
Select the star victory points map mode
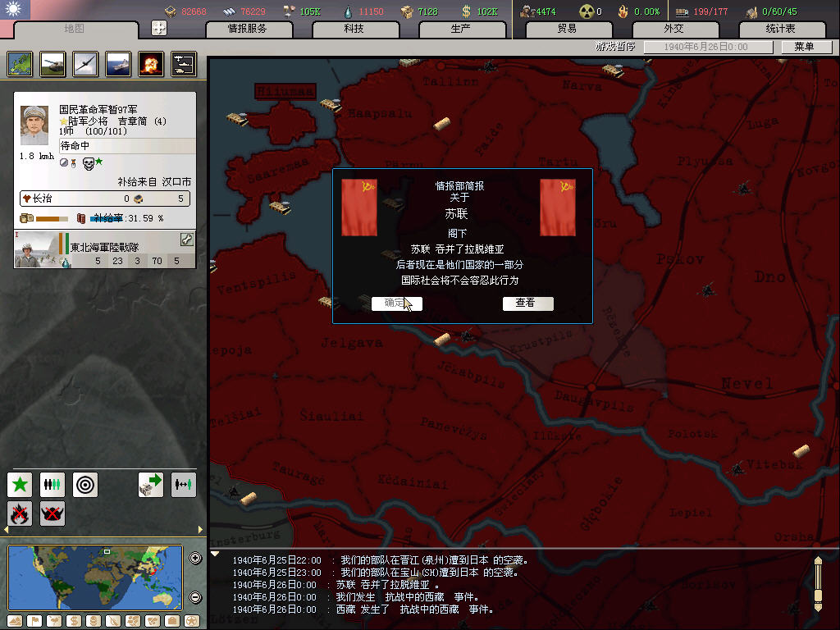click(192, 621)
